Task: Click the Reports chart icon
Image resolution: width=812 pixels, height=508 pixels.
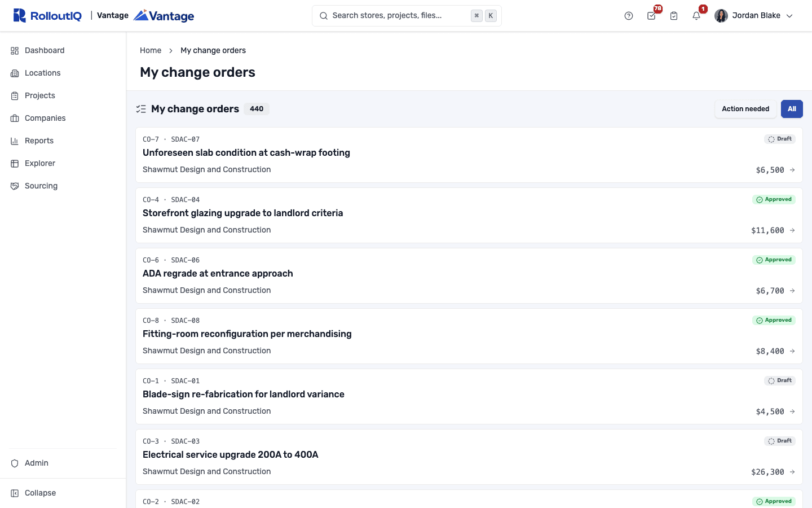Action: [15, 141]
